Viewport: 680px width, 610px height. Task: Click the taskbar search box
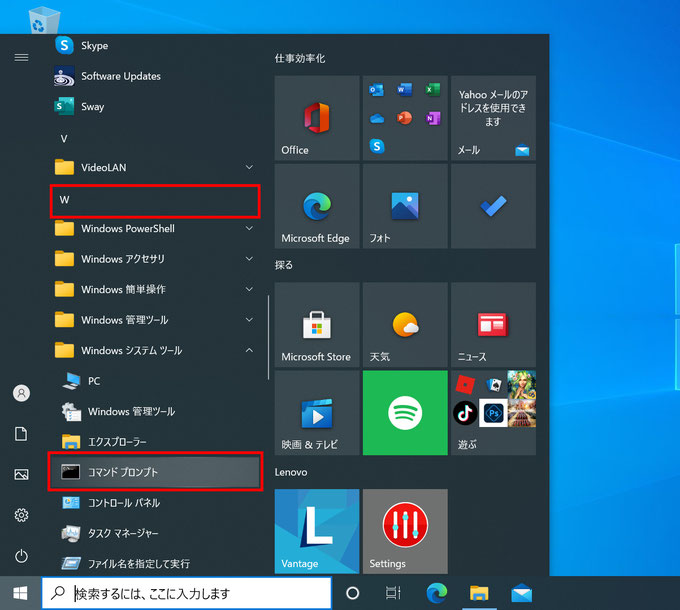187,593
